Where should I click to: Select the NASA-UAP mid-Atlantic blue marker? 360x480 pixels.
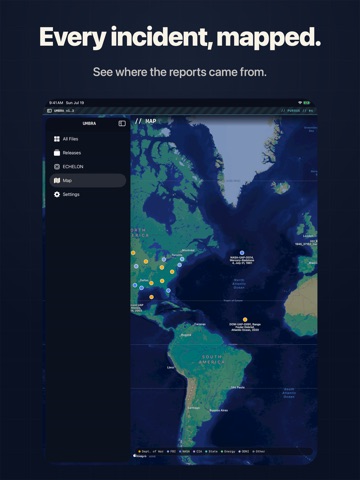242,253
